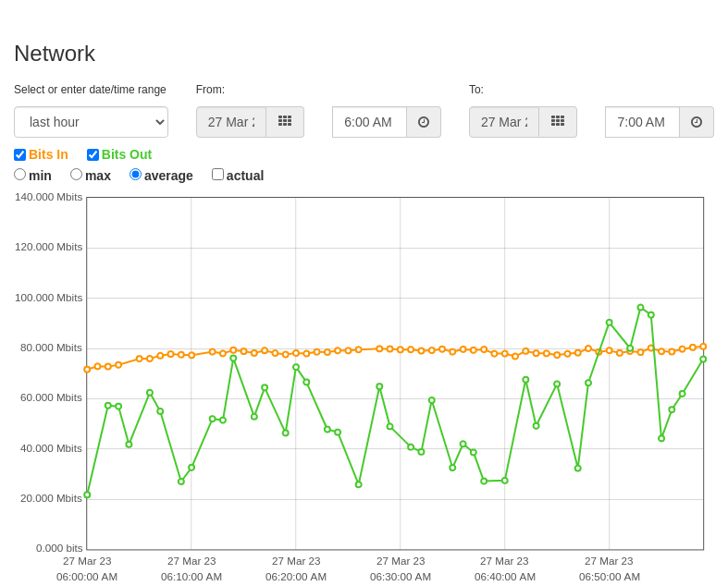This screenshot has height=586, width=728.
Task: Click the orange Bits In legend label
Action: (x=48, y=154)
